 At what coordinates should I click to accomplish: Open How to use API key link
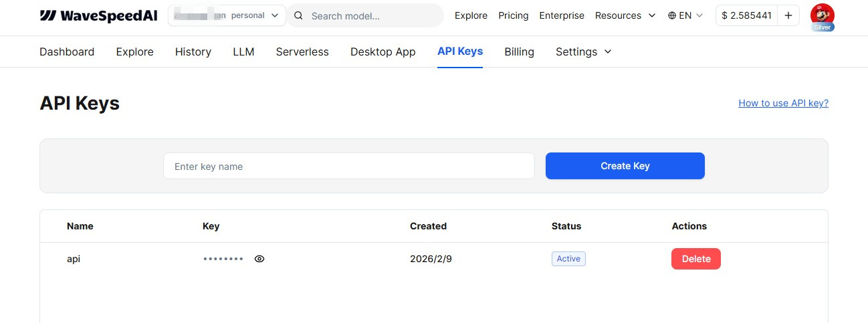783,103
